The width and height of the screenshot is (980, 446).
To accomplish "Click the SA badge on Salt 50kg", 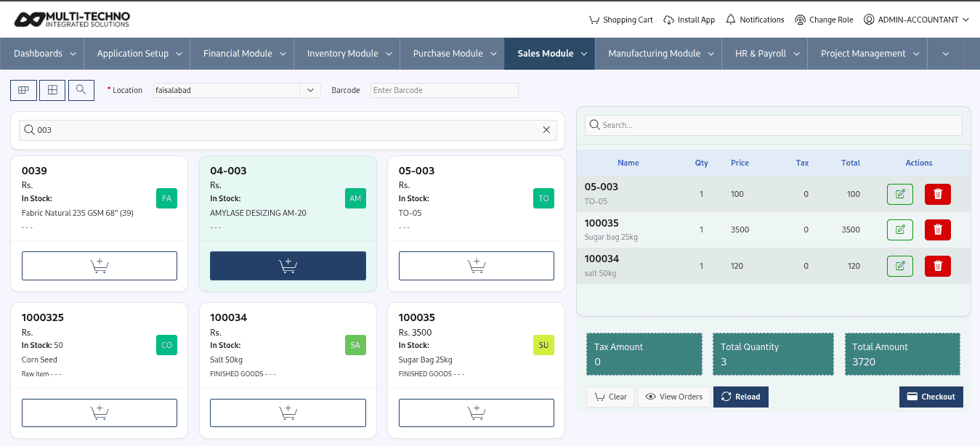I will (x=355, y=345).
